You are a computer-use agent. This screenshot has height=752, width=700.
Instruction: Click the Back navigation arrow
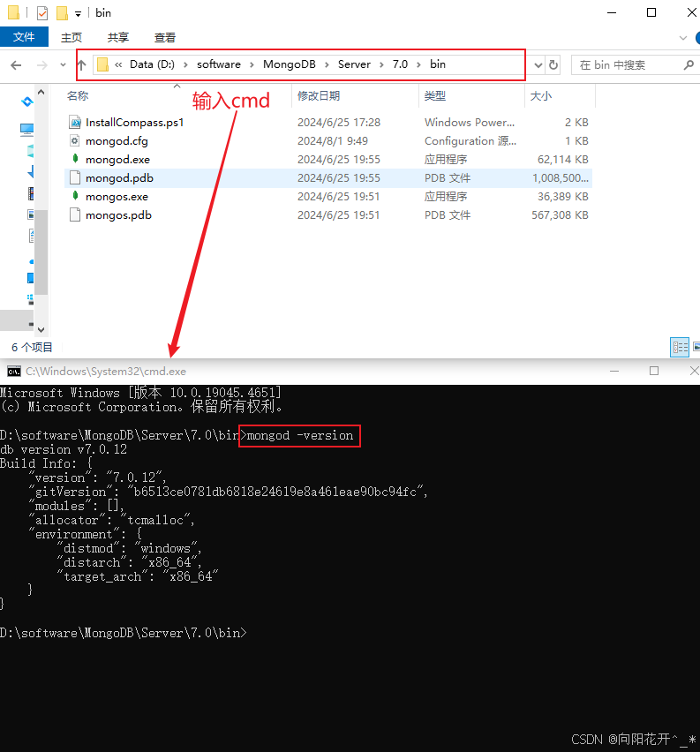tap(16, 64)
